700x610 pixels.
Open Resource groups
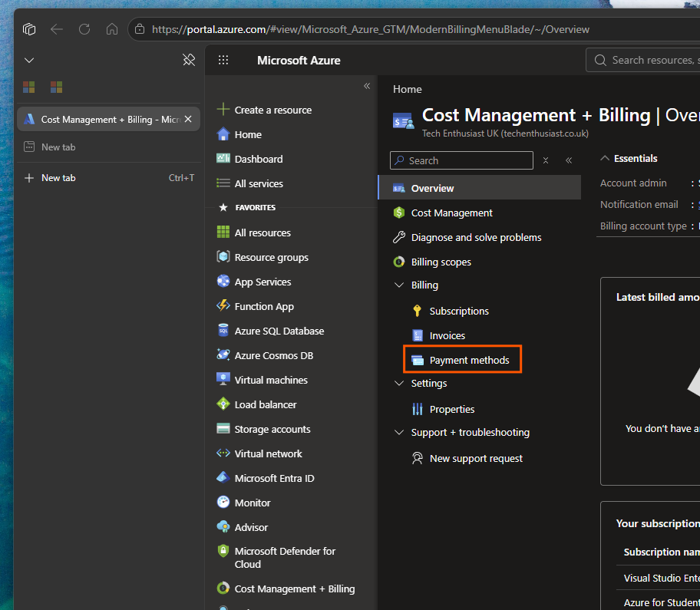[x=262, y=258]
